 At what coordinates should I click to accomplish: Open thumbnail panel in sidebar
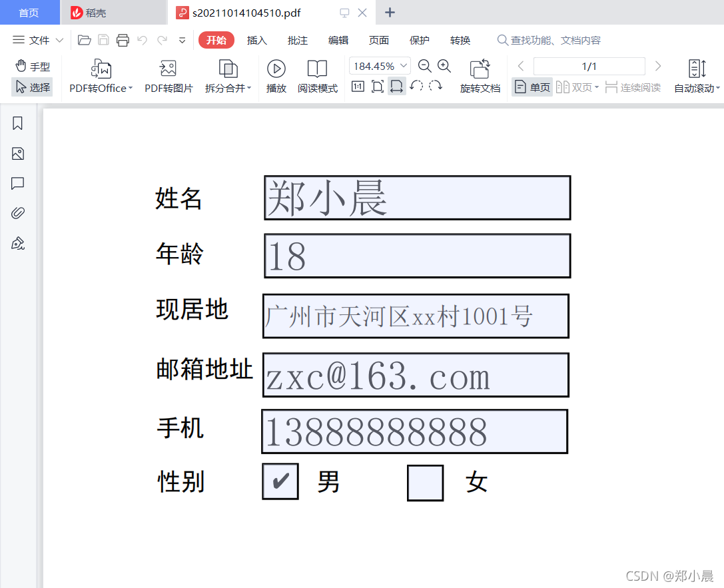click(x=17, y=154)
